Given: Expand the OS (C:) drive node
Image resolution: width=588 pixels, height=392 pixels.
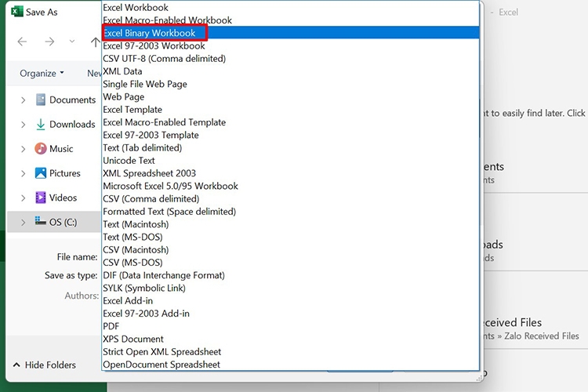Looking at the screenshot, I should (x=24, y=223).
